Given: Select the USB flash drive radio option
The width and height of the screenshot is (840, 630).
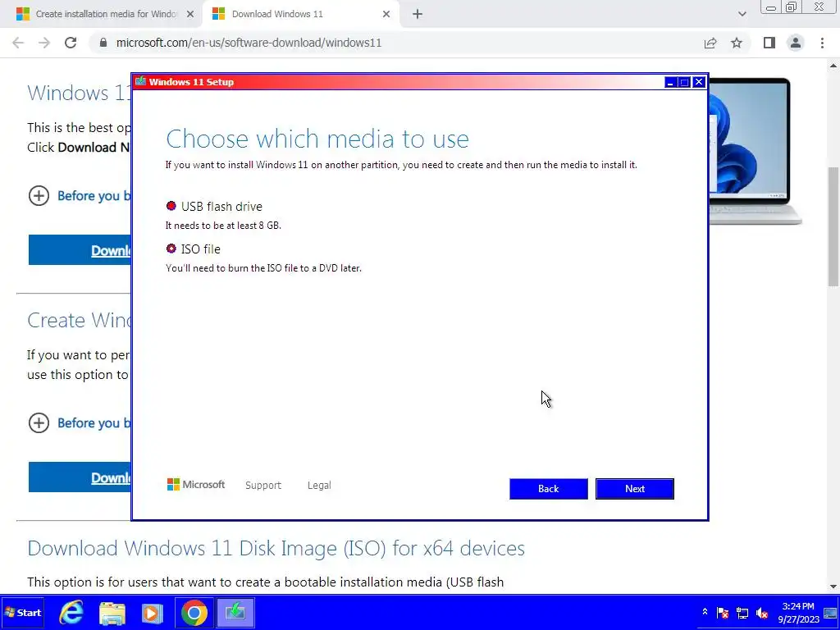Looking at the screenshot, I should [171, 206].
